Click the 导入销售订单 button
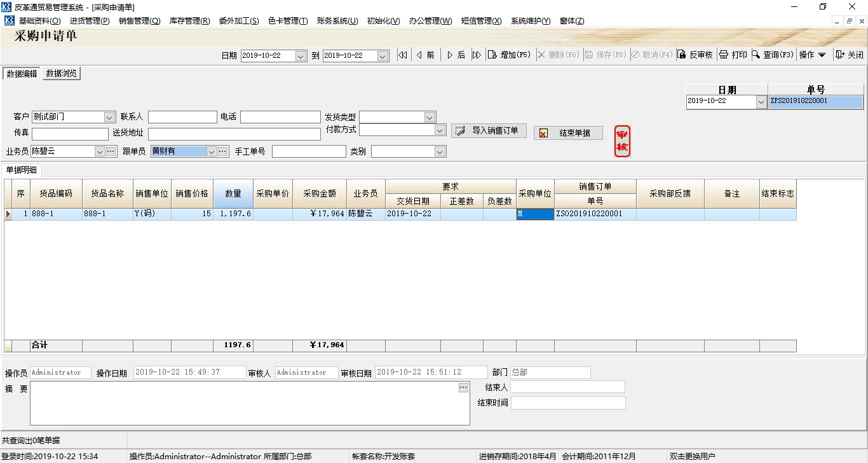The width and height of the screenshot is (868, 463). tap(489, 130)
